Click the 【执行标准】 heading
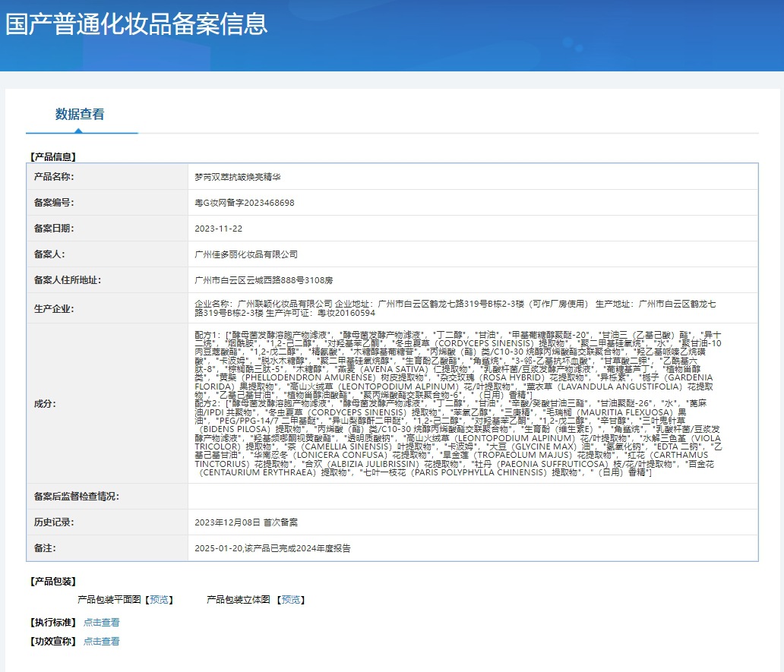This screenshot has width=784, height=672. coord(53,623)
